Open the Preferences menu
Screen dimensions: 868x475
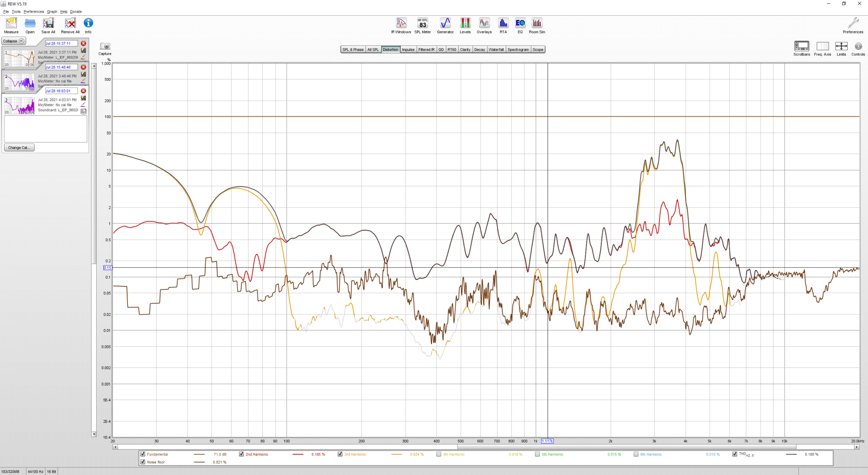pyautogui.click(x=33, y=11)
